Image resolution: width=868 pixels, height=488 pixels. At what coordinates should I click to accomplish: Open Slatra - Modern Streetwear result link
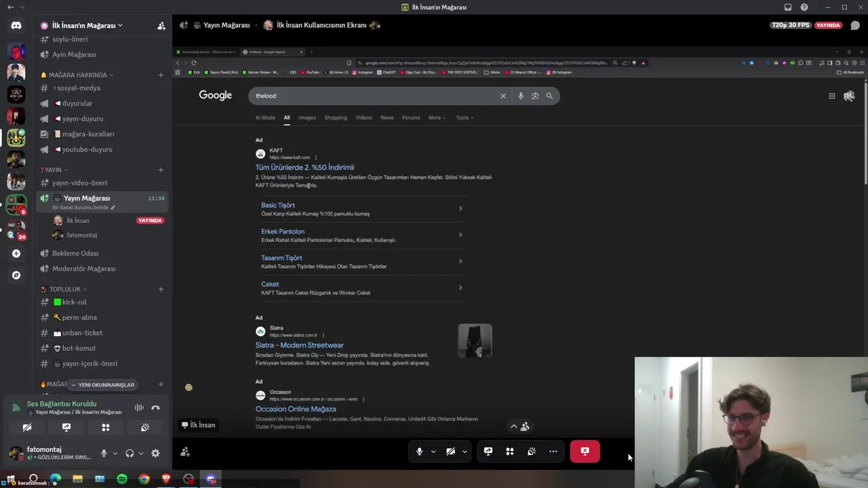pyautogui.click(x=300, y=345)
